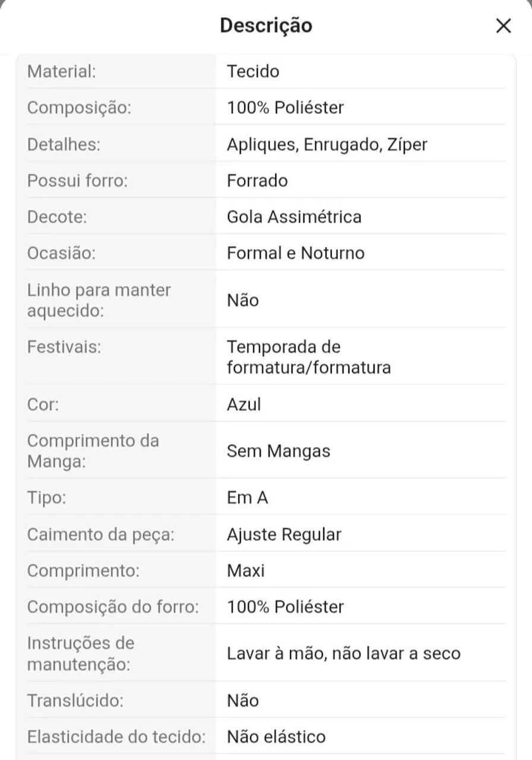Select the Composição do forro label
The height and width of the screenshot is (760, 532).
click(x=113, y=607)
